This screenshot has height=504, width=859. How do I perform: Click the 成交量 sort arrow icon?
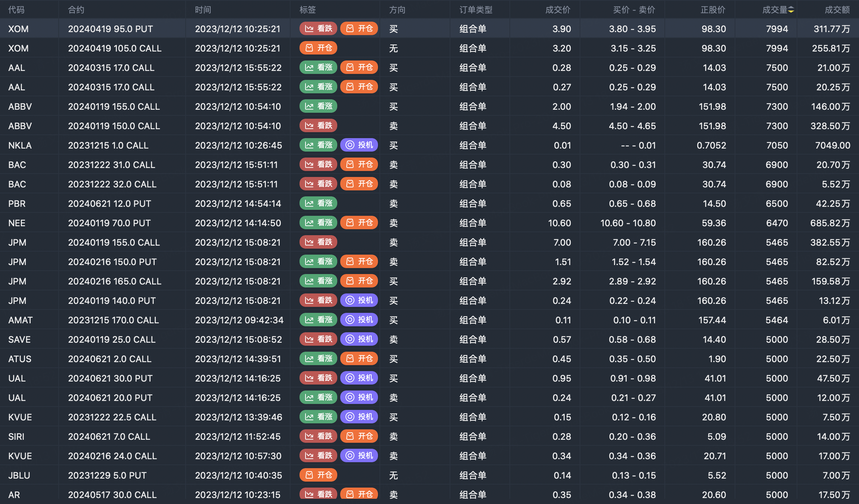(791, 10)
